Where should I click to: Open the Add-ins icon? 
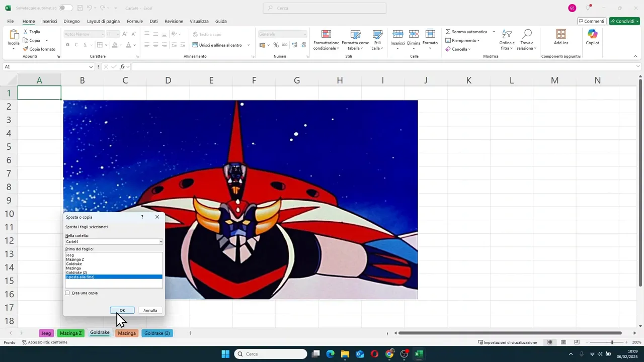pos(561,34)
